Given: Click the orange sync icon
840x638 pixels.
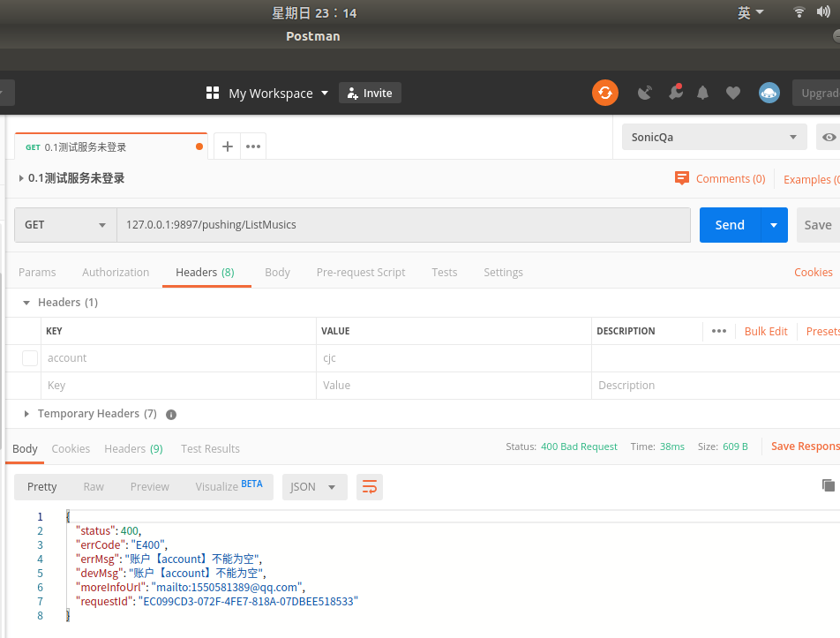Looking at the screenshot, I should 604,93.
